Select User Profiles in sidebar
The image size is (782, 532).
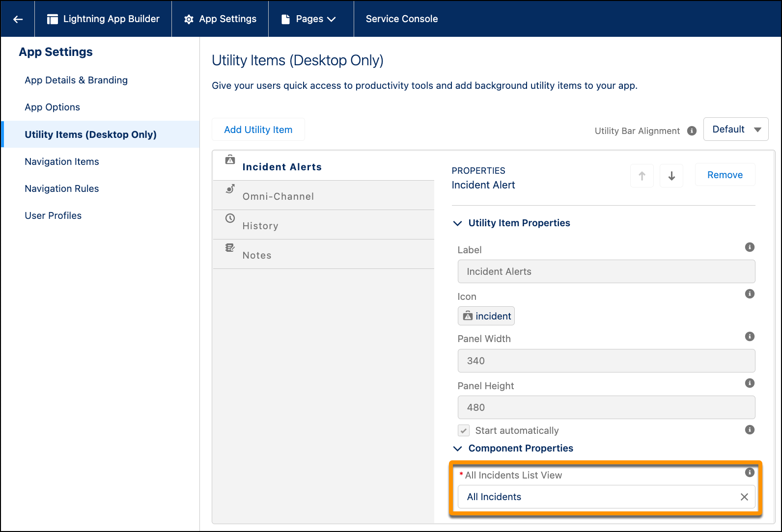coord(53,215)
